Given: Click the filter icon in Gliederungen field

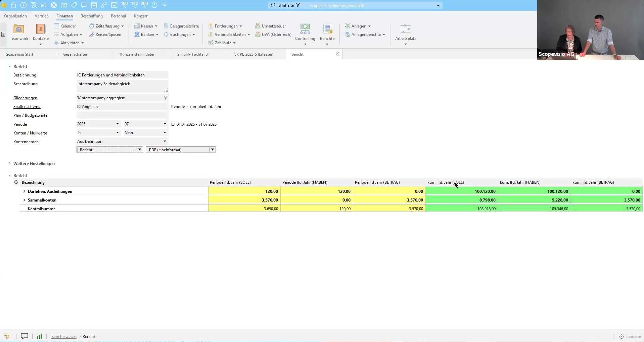Looking at the screenshot, I should tap(166, 98).
